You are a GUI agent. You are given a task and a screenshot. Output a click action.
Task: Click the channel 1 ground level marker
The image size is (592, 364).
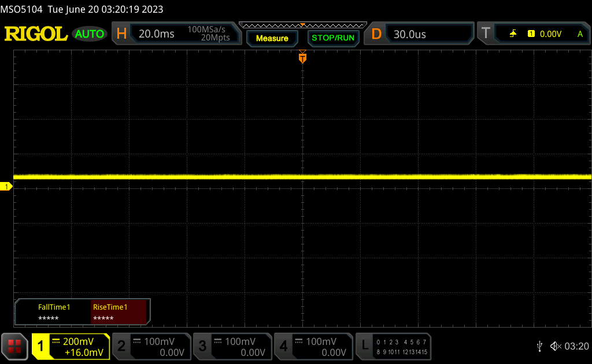point(6,186)
